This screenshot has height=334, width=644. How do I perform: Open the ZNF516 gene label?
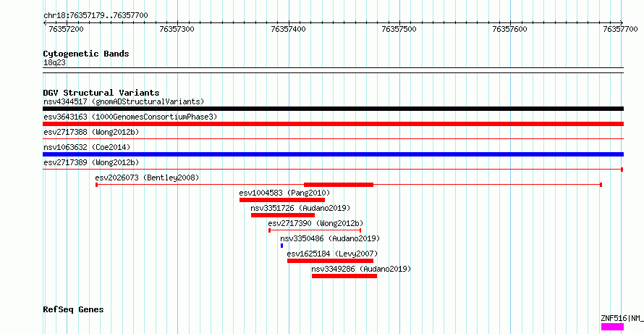point(622,318)
